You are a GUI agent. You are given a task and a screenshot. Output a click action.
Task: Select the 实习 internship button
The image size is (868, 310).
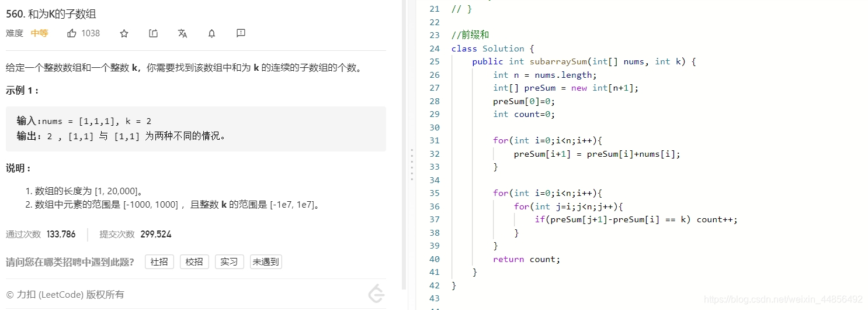click(229, 262)
